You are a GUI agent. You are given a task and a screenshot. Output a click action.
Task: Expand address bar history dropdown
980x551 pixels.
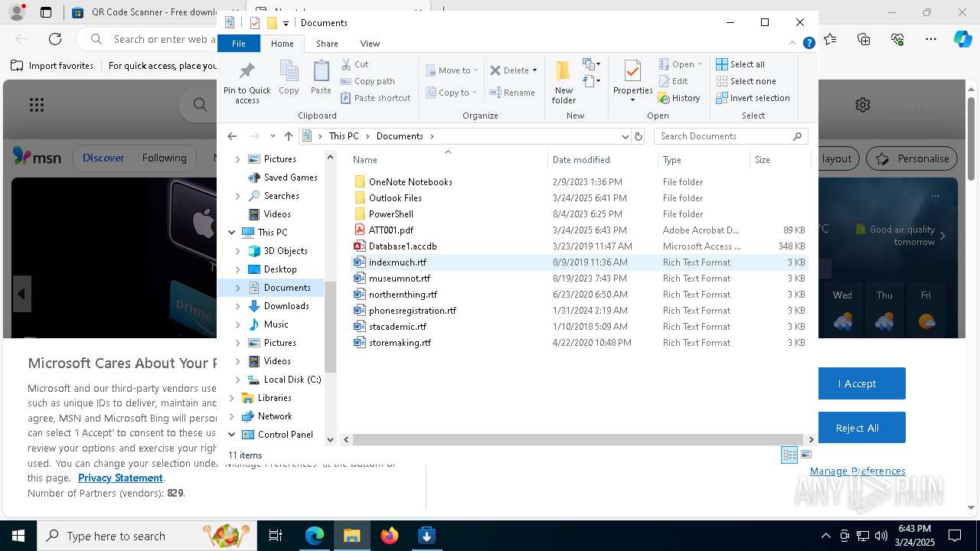click(x=626, y=136)
